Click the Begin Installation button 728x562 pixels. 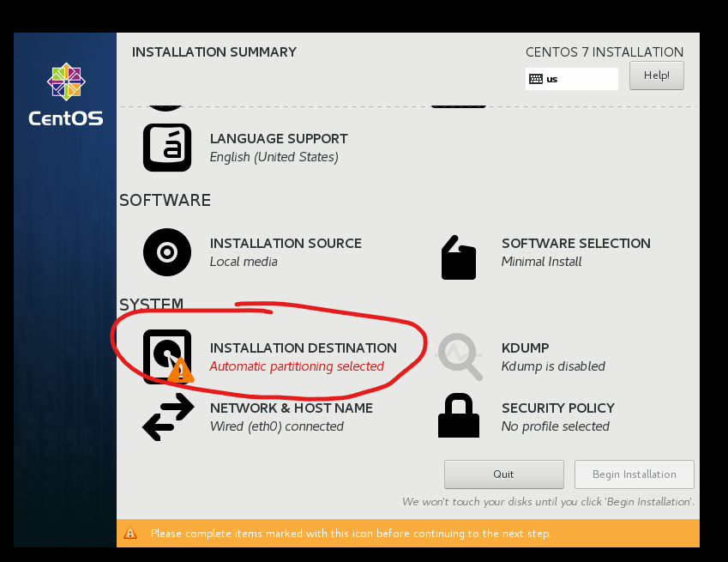635,474
